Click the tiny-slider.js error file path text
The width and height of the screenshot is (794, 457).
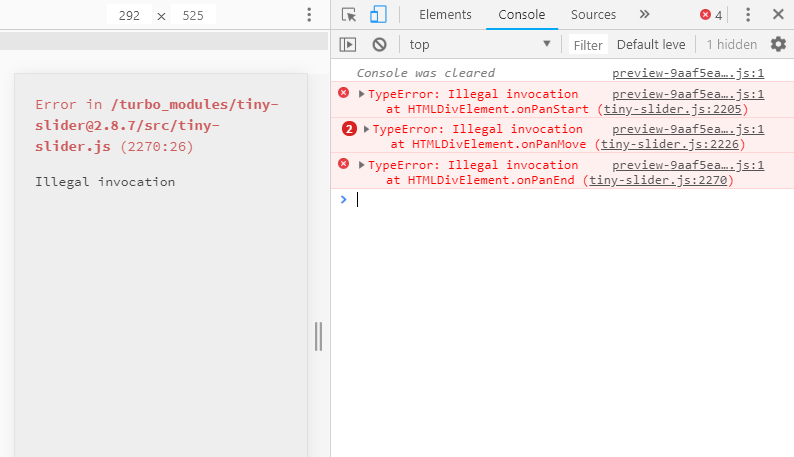coord(156,125)
